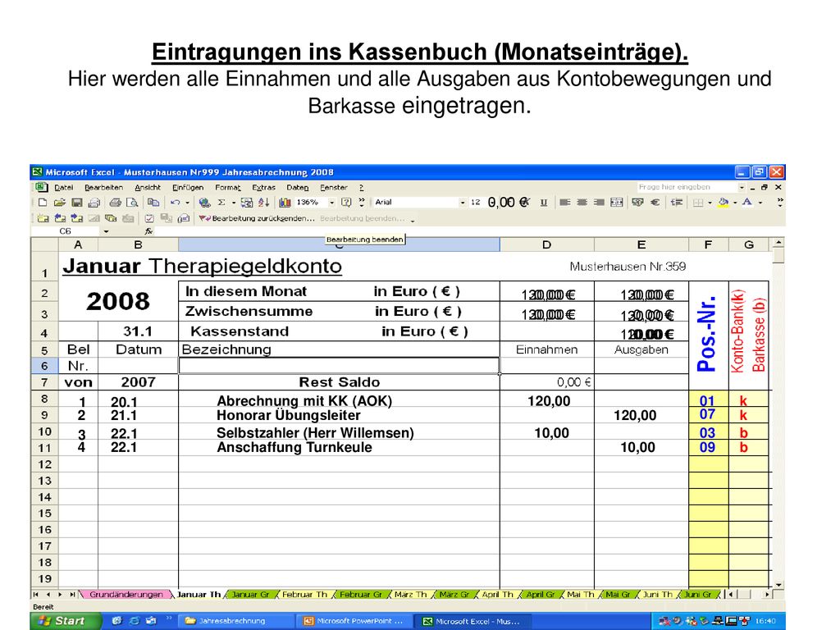Open the Datei menu
This screenshot has height=630, width=840.
click(x=64, y=188)
